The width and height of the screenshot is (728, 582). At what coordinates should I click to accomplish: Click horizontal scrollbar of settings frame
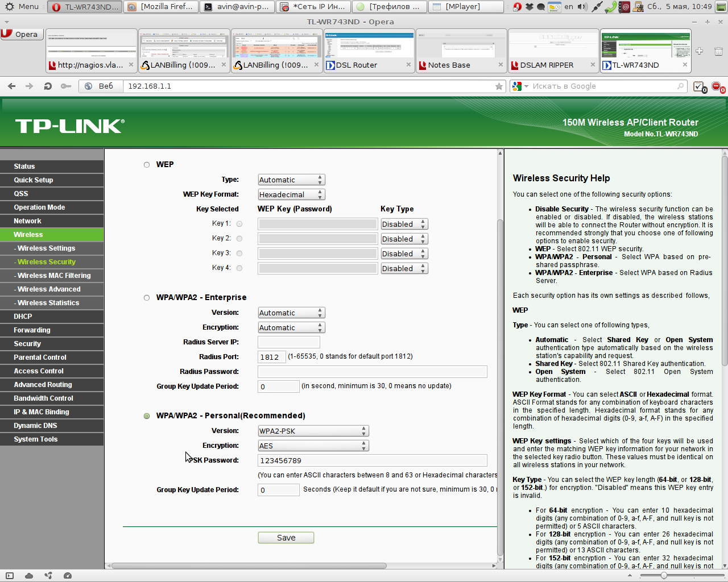click(x=249, y=566)
